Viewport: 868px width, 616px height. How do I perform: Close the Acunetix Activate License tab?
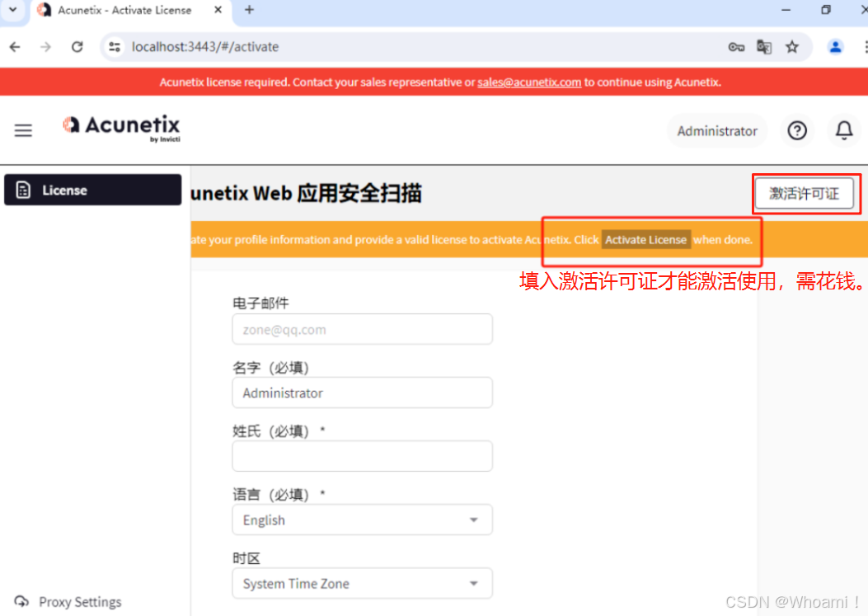point(218,10)
